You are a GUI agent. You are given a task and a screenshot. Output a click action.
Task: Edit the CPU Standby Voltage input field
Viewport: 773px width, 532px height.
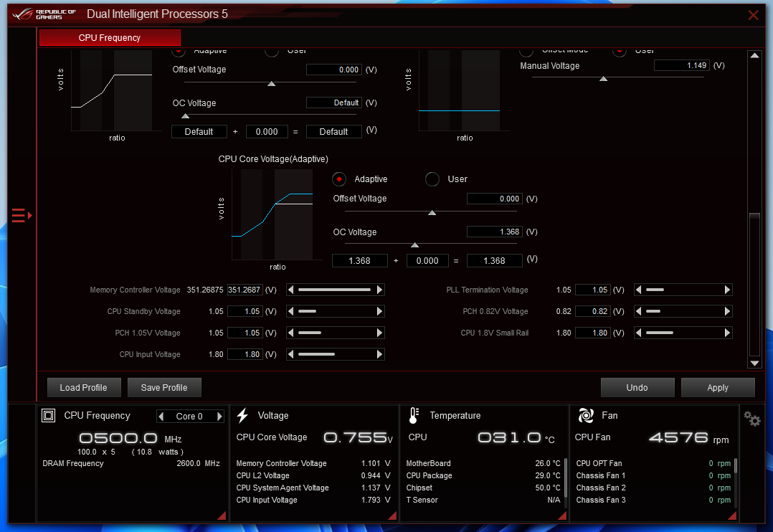pyautogui.click(x=245, y=311)
